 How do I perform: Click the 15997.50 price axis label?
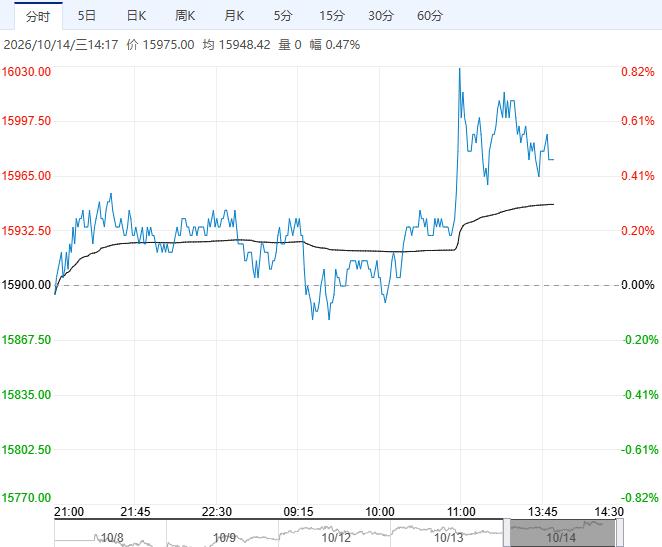click(x=26, y=121)
